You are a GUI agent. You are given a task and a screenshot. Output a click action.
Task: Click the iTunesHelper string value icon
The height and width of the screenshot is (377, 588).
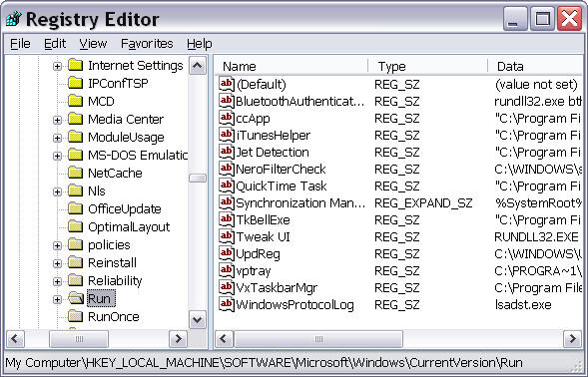(227, 135)
